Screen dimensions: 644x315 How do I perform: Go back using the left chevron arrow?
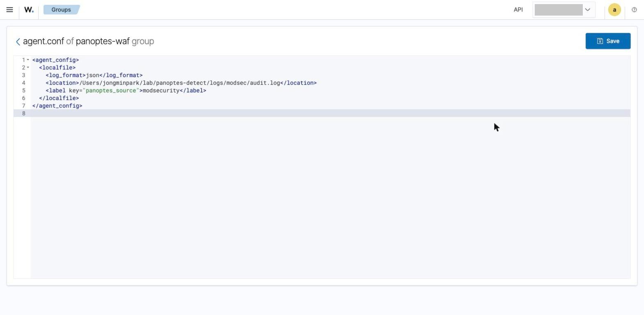18,41
